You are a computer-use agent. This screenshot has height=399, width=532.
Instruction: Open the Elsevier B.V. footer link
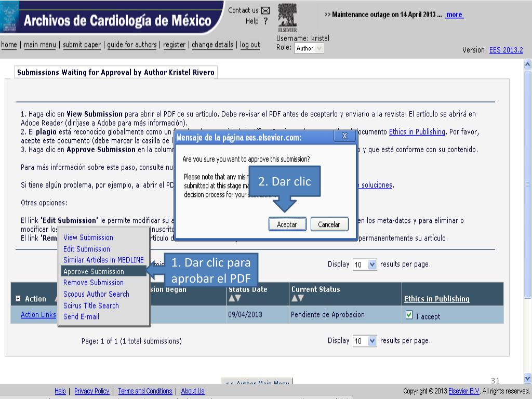pos(464,391)
